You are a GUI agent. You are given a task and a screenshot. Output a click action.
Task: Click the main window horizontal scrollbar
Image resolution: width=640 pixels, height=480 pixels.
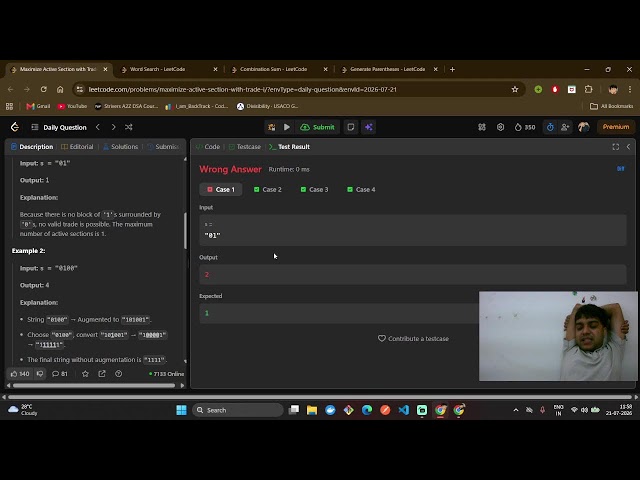click(320, 397)
